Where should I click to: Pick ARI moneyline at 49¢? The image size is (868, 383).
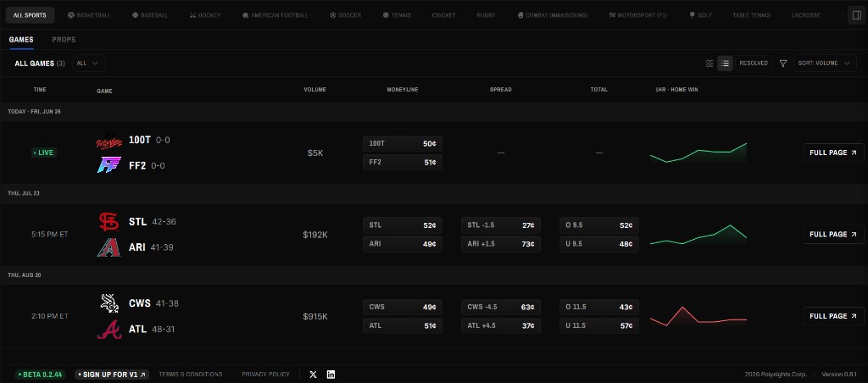403,244
